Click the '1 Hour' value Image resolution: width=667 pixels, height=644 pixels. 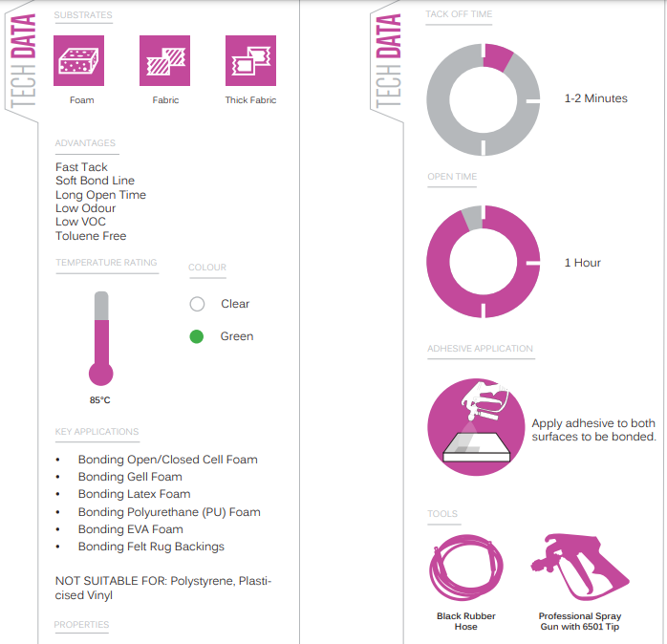(582, 263)
